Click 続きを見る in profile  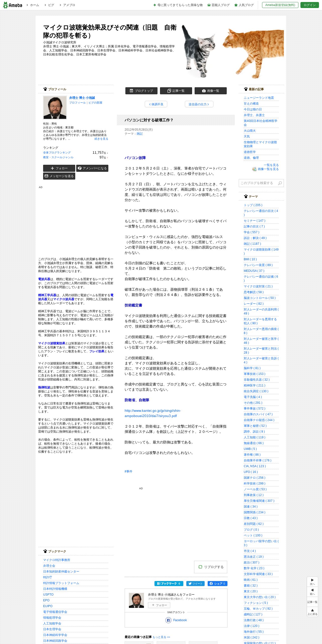pos(101,139)
